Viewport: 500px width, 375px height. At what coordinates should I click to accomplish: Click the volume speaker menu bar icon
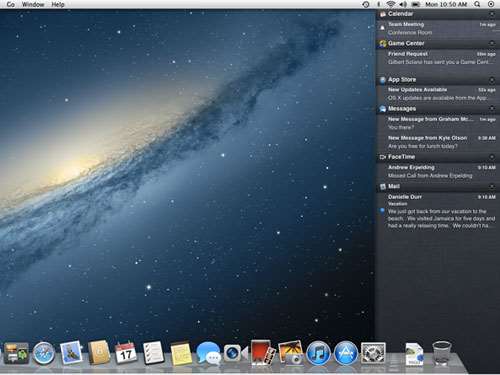tap(403, 4)
